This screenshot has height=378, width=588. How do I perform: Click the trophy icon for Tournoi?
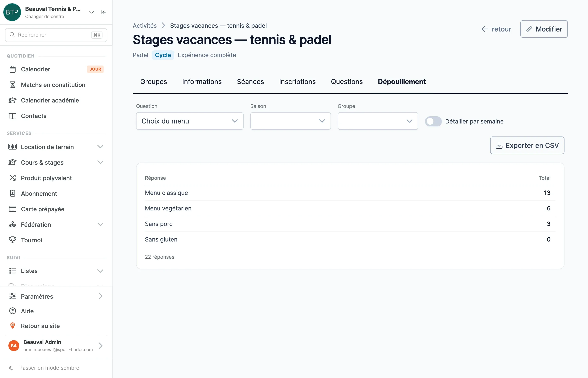point(13,240)
